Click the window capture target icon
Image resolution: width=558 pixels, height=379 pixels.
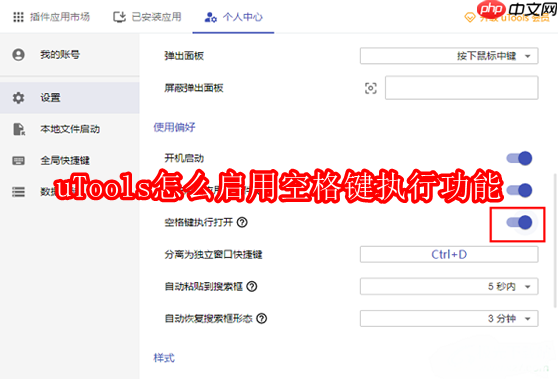pos(371,88)
